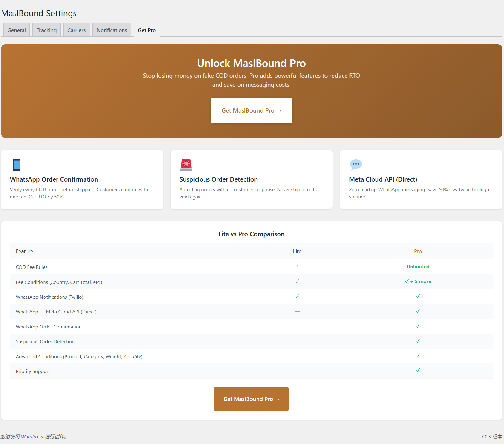
Task: Click the Fee Conditions (Country, Cart Total, etc.) label
Action: pyautogui.click(x=59, y=282)
